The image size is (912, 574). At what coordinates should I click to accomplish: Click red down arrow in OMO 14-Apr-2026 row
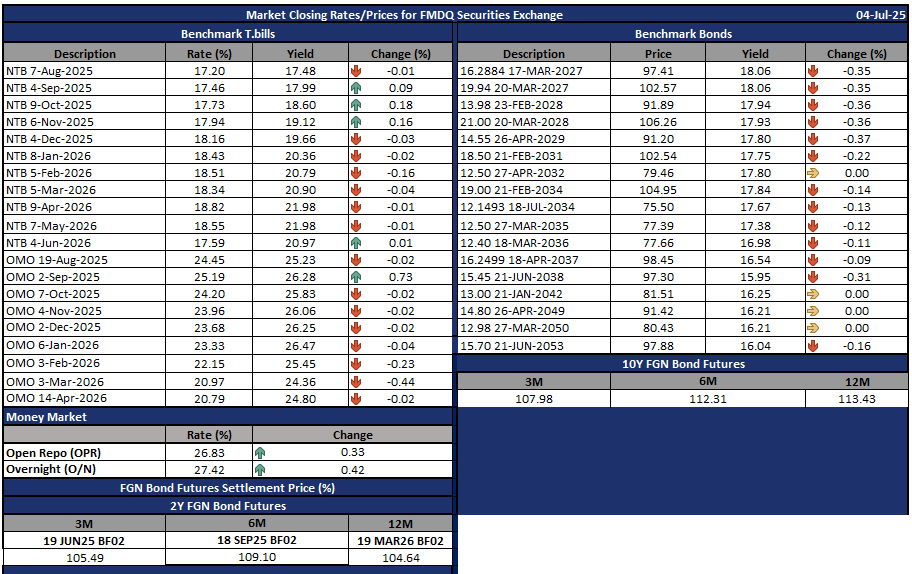tap(356, 399)
